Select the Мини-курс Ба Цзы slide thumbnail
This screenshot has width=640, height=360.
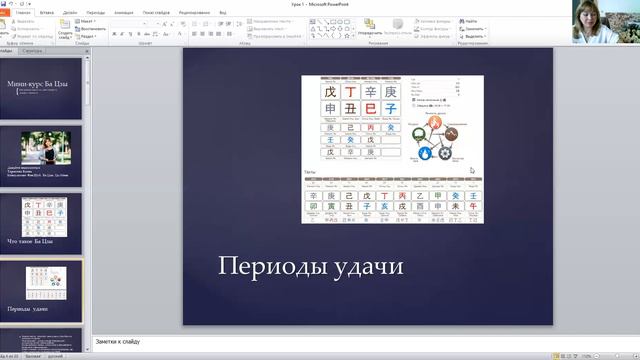41,89
